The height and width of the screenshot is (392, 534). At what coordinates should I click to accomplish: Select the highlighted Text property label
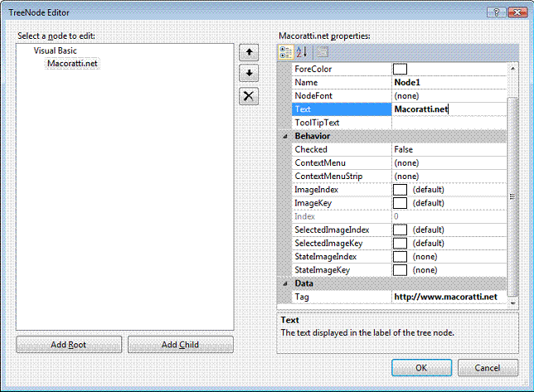342,109
